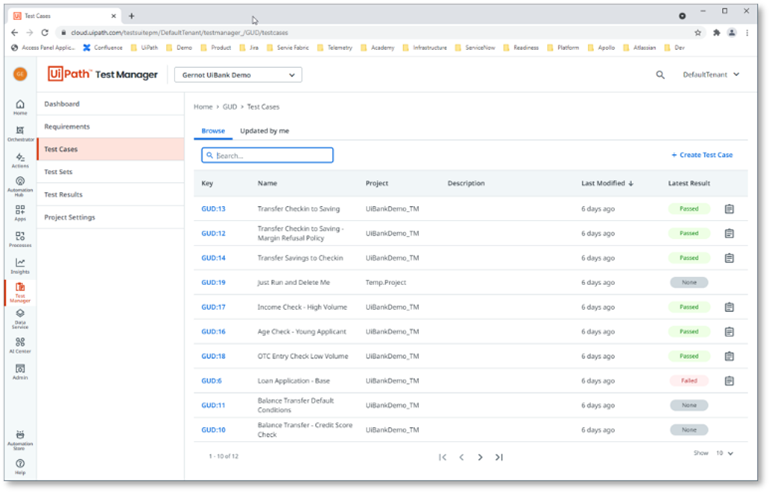Open Data Service sidebar icon
Viewport: 769px width, 492px height.
(20, 318)
